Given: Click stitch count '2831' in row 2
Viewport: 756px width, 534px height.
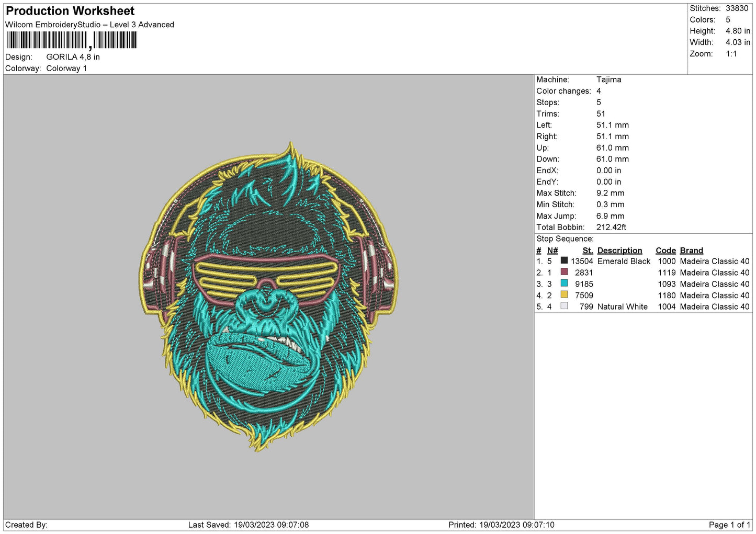Looking at the screenshot, I should click(584, 273).
